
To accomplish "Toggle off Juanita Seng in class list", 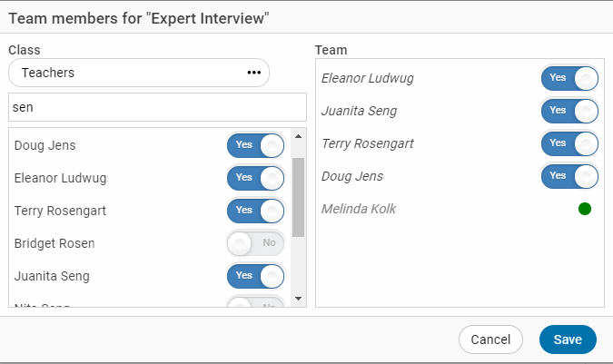I will click(x=255, y=276).
